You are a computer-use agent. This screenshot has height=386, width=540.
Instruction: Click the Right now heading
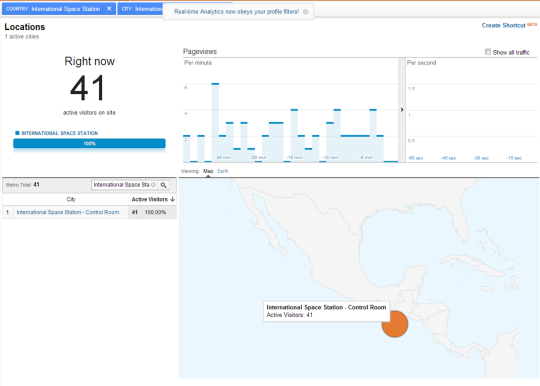pos(90,61)
